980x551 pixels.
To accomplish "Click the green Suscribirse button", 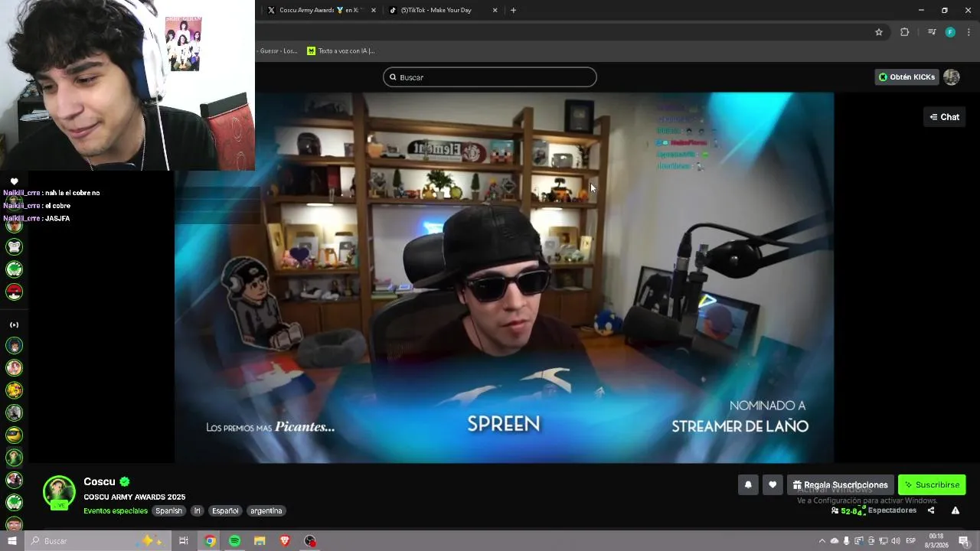I will tap(932, 484).
